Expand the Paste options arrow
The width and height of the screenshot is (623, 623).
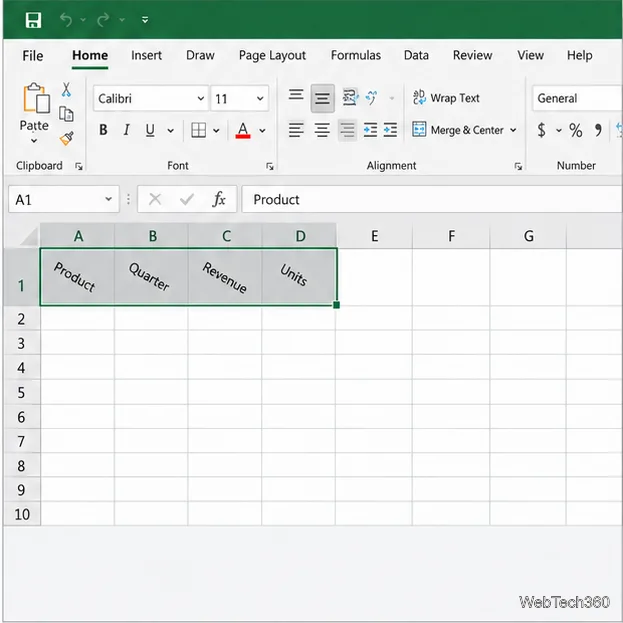[34, 141]
